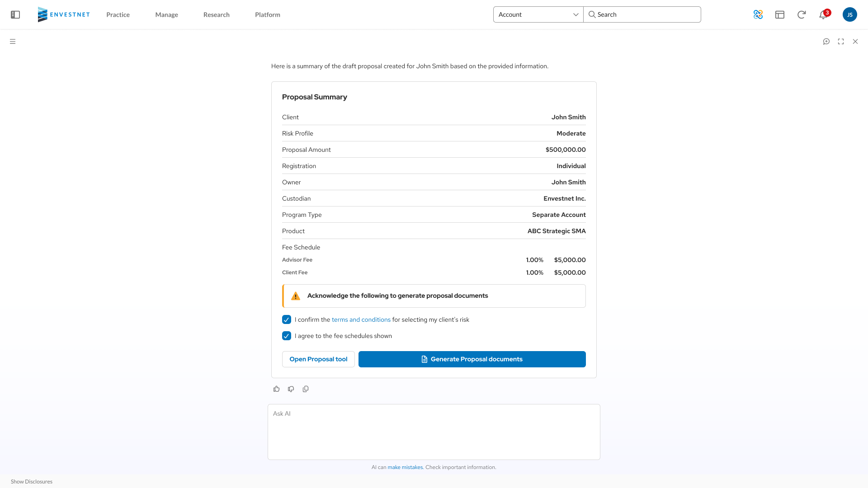
Task: Close the AI chat panel
Action: tap(855, 42)
